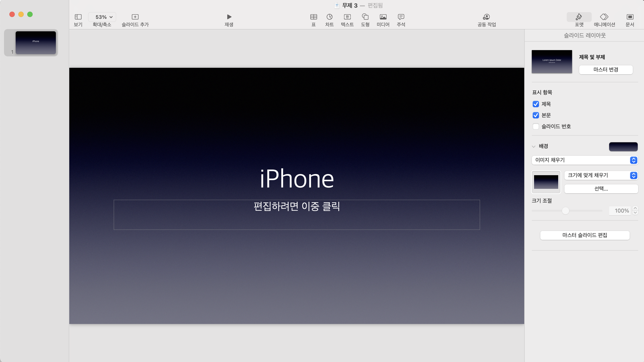
Task: Add a comment with the 주석 icon
Action: [x=401, y=17]
